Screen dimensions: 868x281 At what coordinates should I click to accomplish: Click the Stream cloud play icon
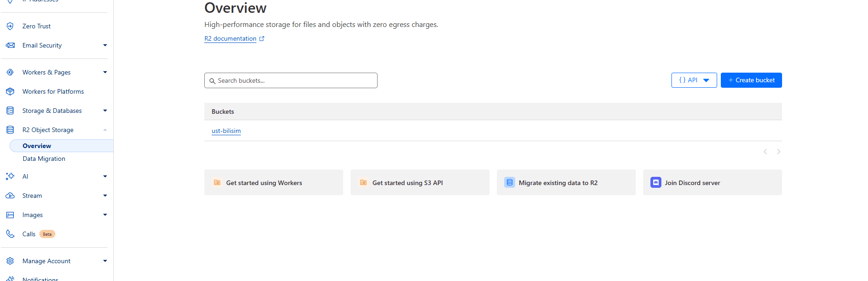(x=10, y=196)
